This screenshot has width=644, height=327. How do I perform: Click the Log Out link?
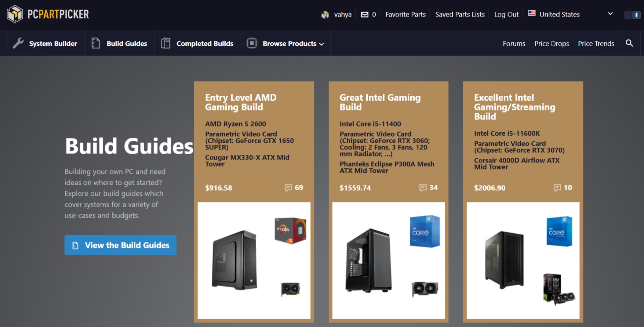click(506, 15)
